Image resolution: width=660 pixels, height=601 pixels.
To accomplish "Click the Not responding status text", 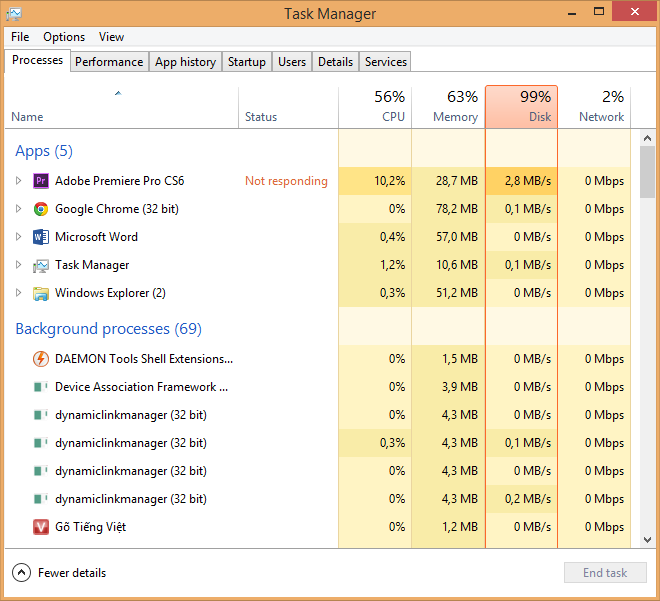I will (286, 181).
